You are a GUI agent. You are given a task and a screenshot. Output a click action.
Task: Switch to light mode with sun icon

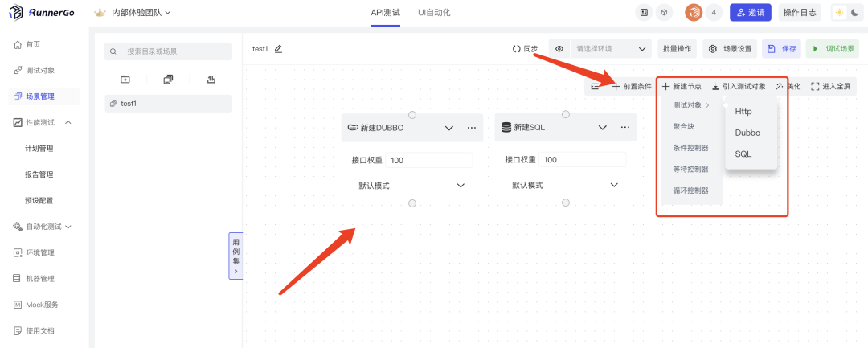point(839,13)
